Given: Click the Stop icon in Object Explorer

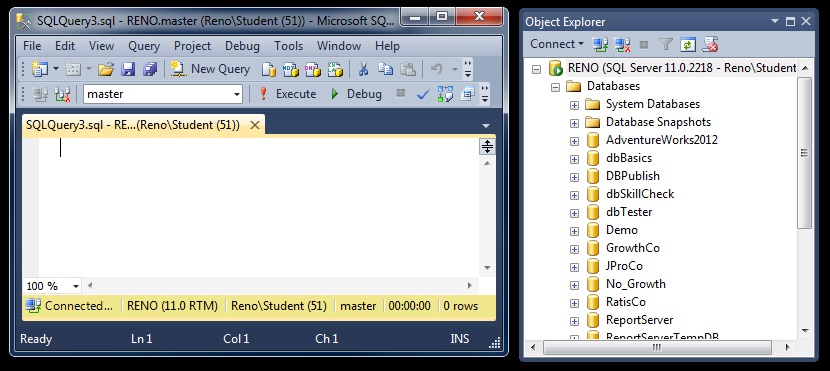Looking at the screenshot, I should coord(644,44).
